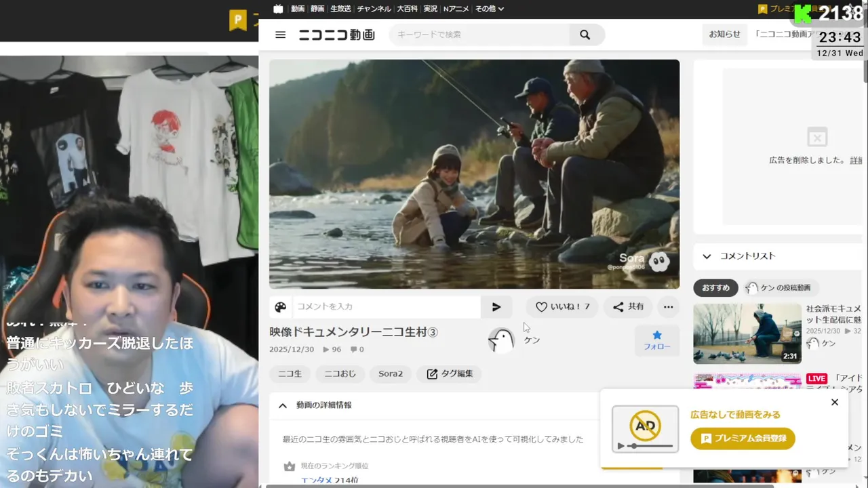Focus the コメントを入力 comment field
The width and height of the screenshot is (868, 488).
(x=387, y=307)
